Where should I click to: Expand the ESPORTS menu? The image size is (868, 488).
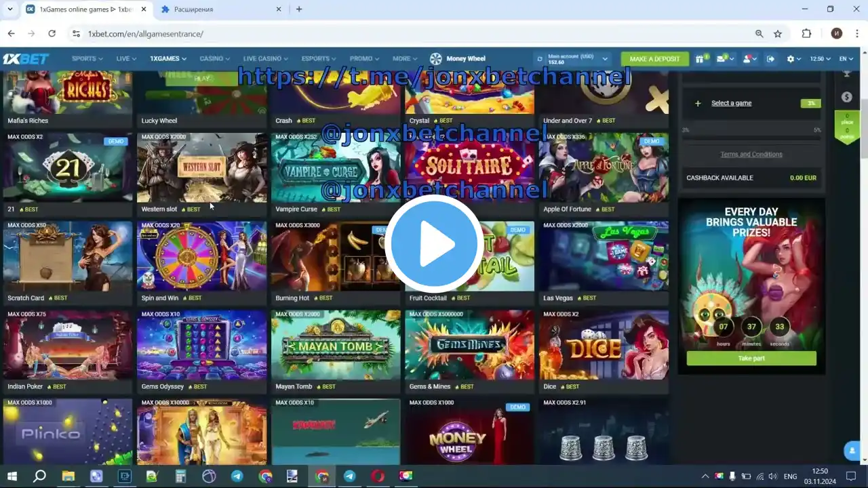319,59
